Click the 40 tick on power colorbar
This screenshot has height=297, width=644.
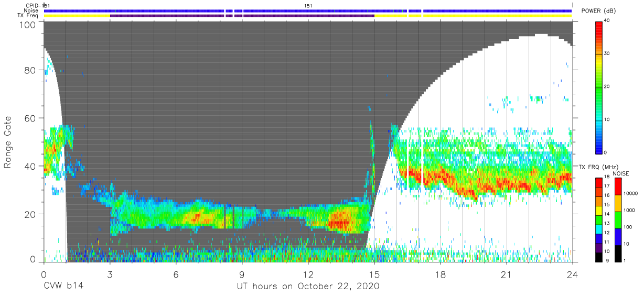click(607, 20)
